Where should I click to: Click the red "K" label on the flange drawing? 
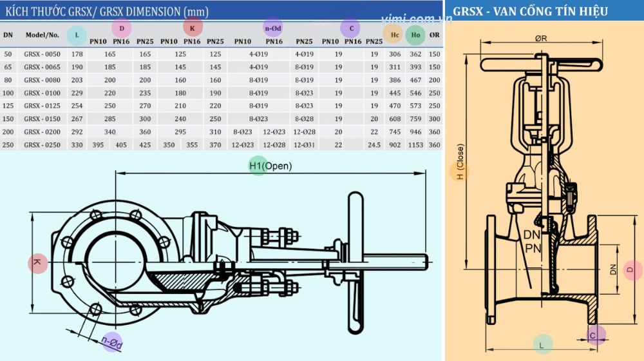37,263
